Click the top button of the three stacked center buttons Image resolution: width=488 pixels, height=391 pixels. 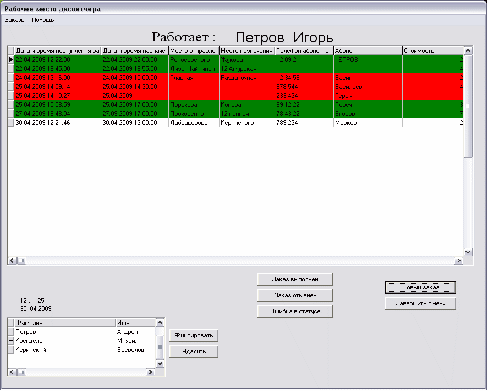tap(295, 279)
